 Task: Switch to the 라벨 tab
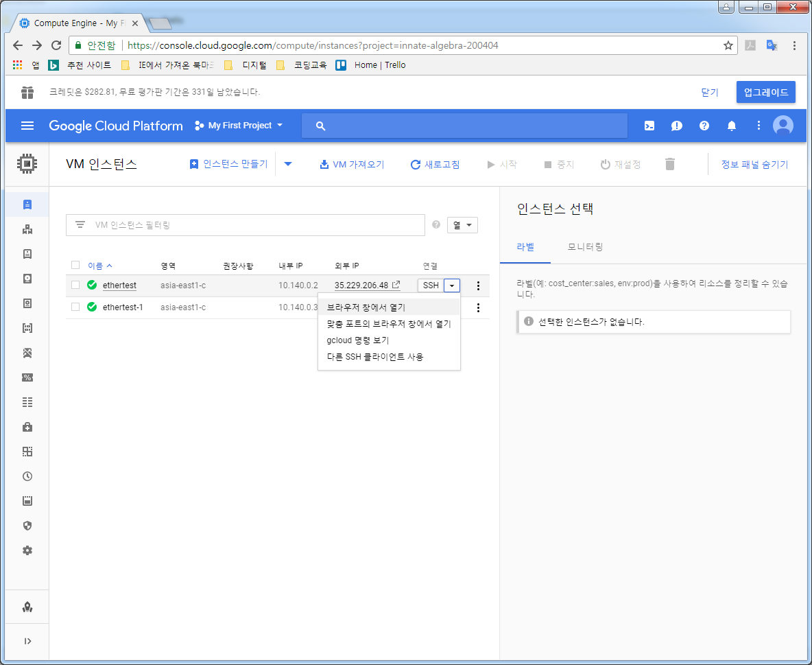click(x=525, y=247)
